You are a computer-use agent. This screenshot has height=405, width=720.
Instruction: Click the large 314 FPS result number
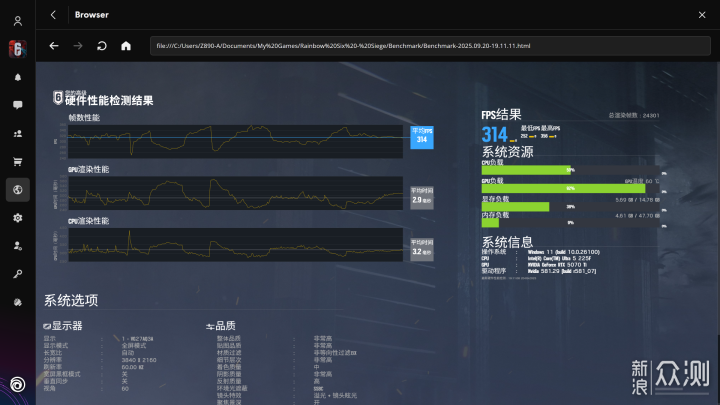[x=494, y=135]
